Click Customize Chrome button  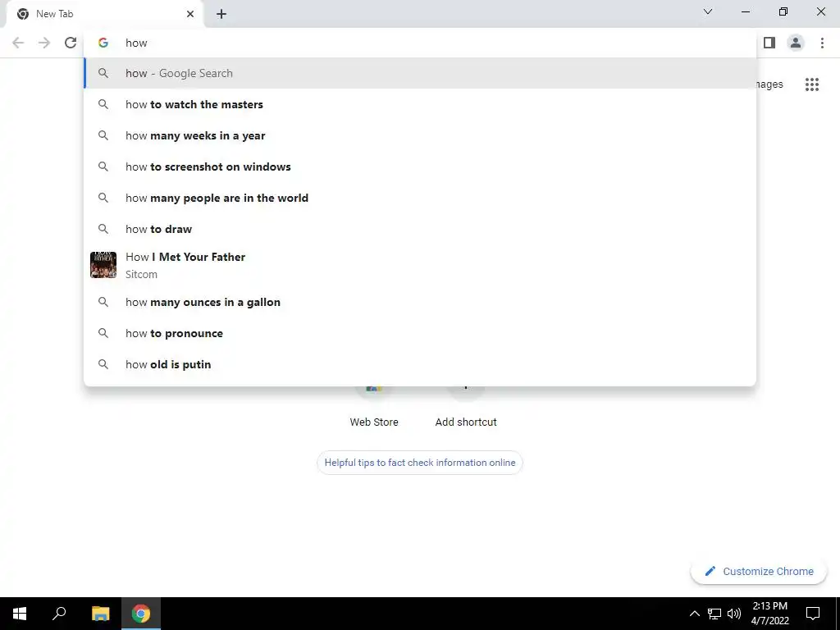759,571
